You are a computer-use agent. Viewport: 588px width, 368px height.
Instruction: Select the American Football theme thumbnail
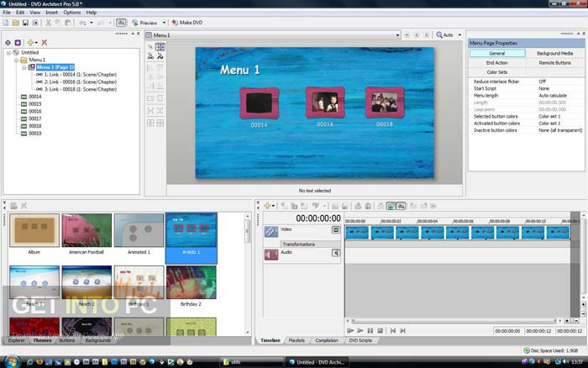[x=87, y=230]
